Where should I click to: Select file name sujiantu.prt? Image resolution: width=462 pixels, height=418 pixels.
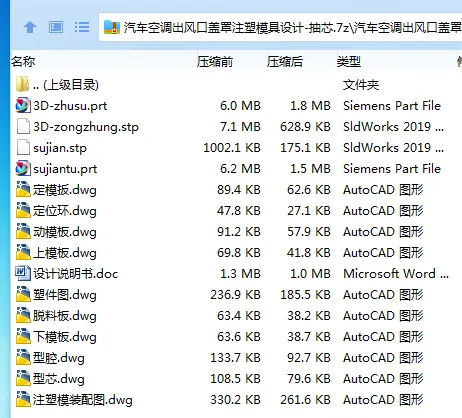[65, 169]
